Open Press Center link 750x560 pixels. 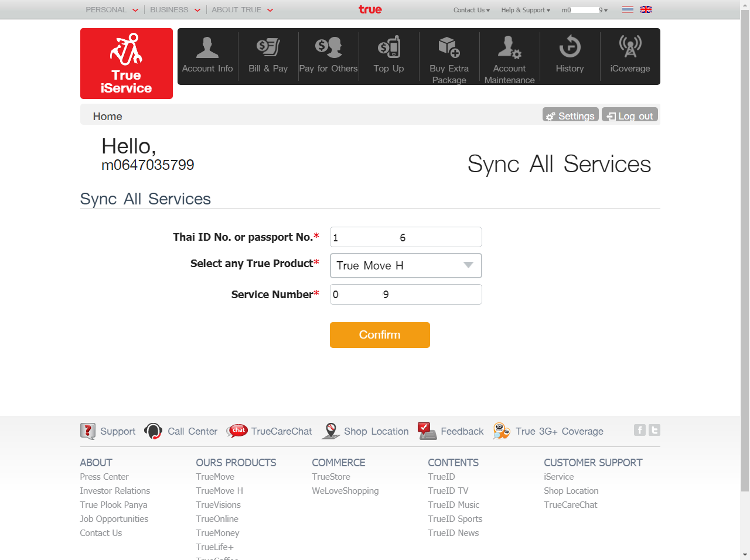click(x=104, y=477)
